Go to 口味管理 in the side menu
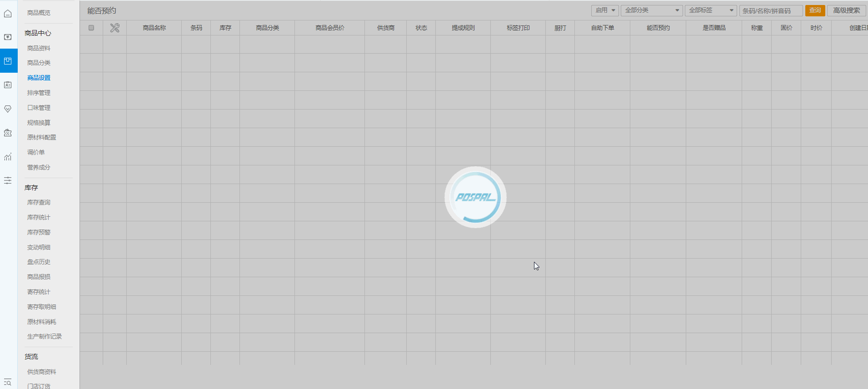This screenshot has height=389, width=868. (39, 108)
